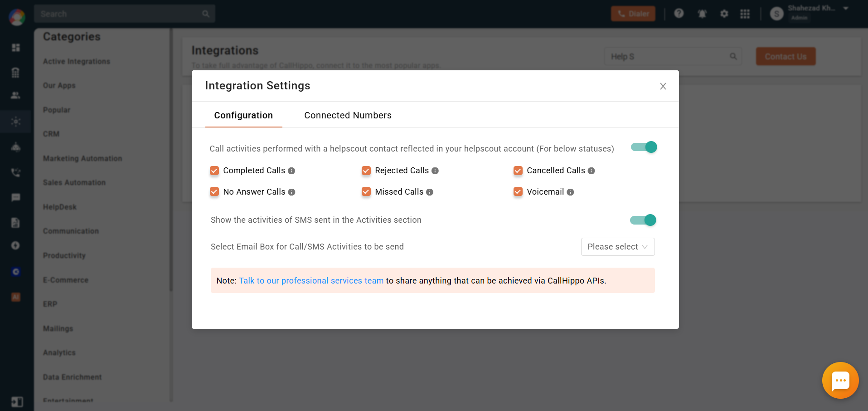Info icon next to Voicemail
Screen dimensions: 868x411
click(x=570, y=192)
